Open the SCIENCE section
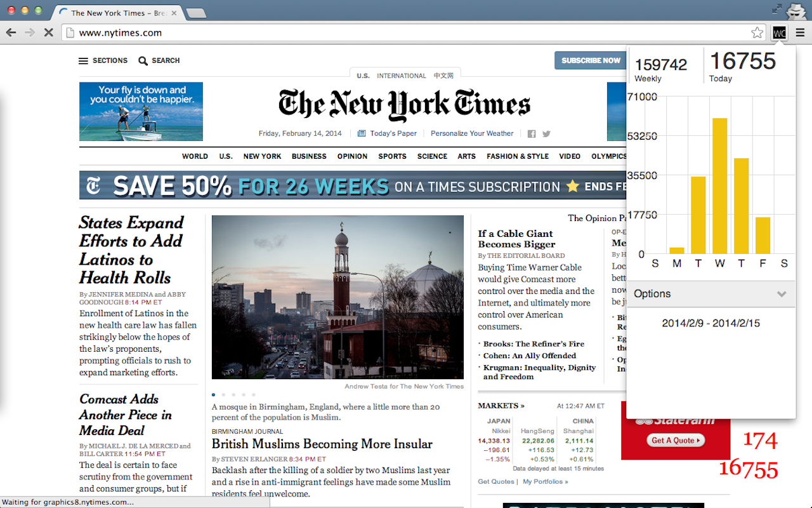812x508 pixels. click(432, 156)
